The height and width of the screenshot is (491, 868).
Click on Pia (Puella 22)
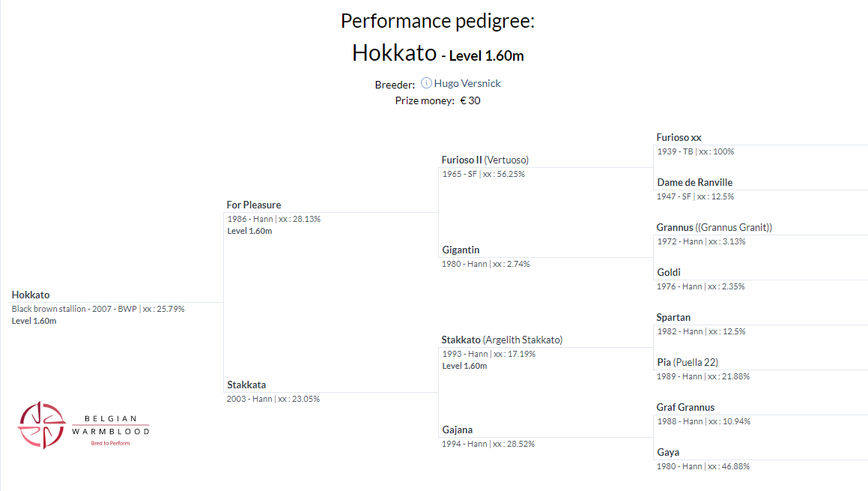687,362
